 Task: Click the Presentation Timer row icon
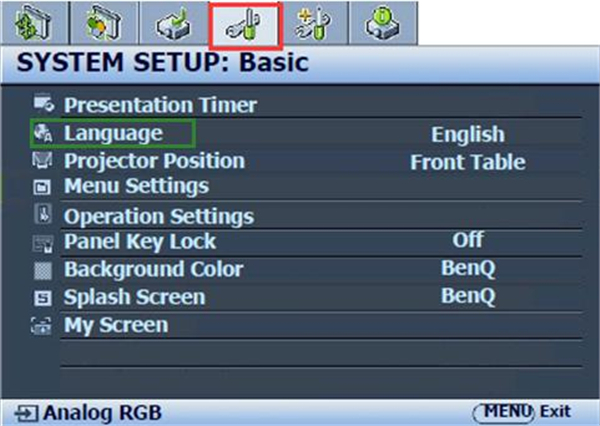[43, 103]
